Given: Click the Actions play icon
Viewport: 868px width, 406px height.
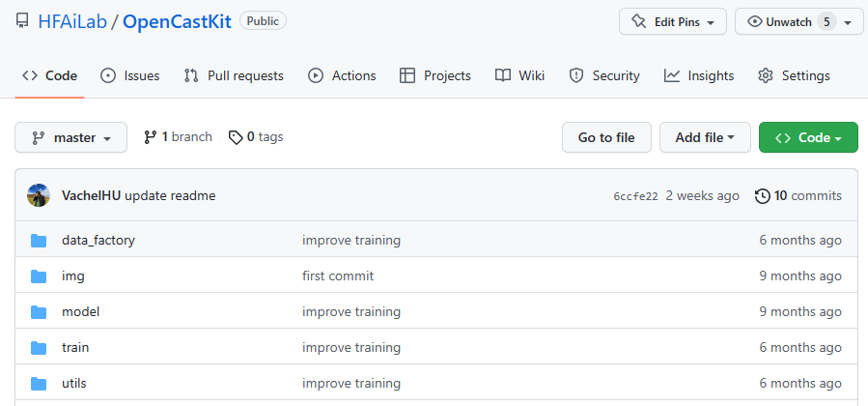Looking at the screenshot, I should click(x=316, y=75).
